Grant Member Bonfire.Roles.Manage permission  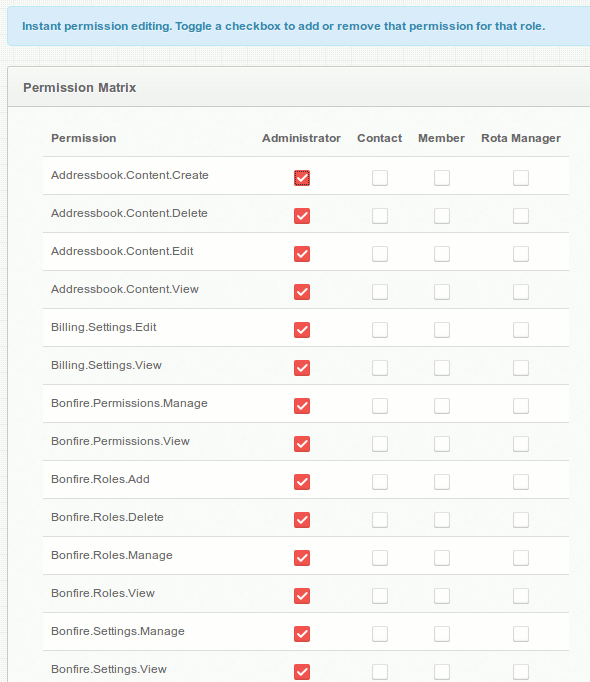click(x=442, y=558)
